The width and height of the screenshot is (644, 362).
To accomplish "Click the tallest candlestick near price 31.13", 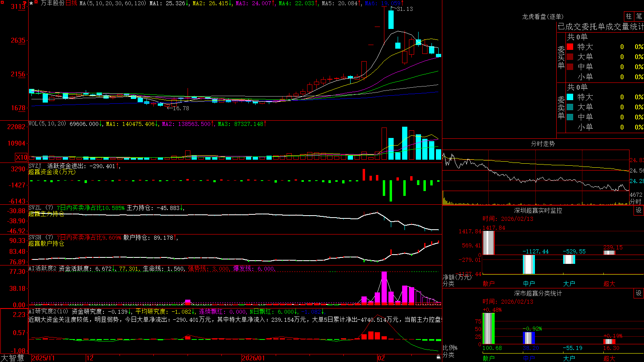I will [391, 19].
